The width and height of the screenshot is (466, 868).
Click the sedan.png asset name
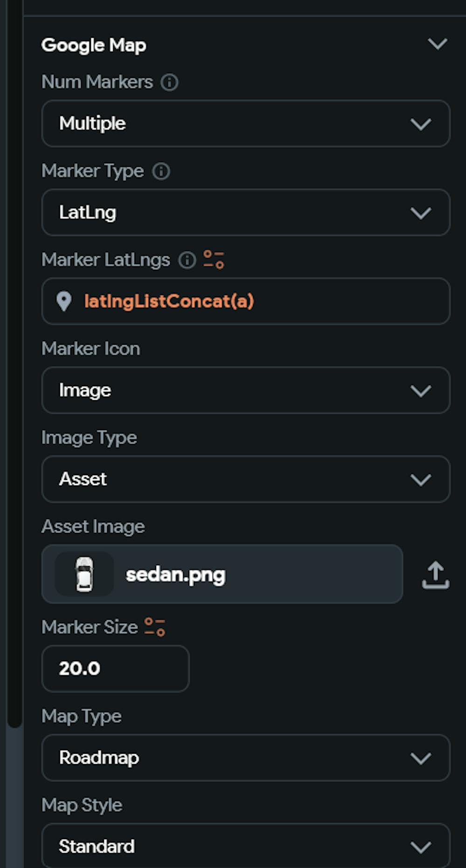[x=176, y=575]
